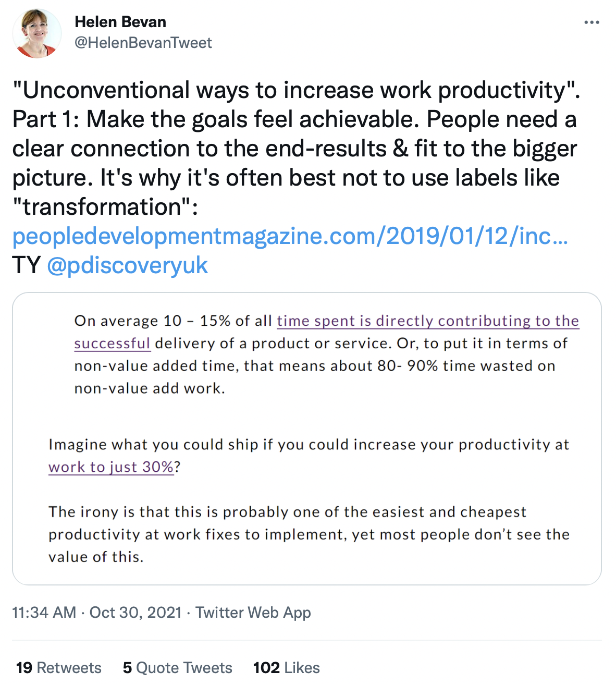Open the 11:34 AM timestamp link
The height and width of the screenshot is (684, 616).
(x=44, y=612)
